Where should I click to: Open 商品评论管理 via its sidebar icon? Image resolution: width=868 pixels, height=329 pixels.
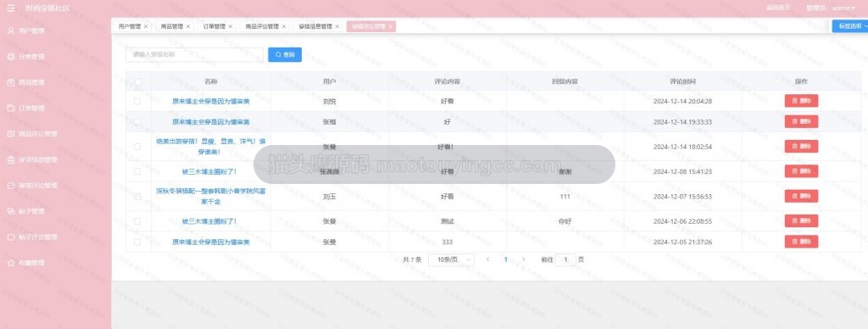click(10, 134)
